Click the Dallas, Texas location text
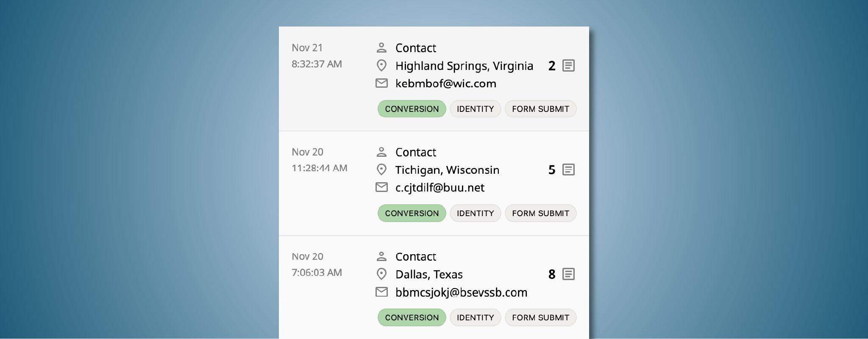This screenshot has height=339, width=868. pyautogui.click(x=429, y=275)
